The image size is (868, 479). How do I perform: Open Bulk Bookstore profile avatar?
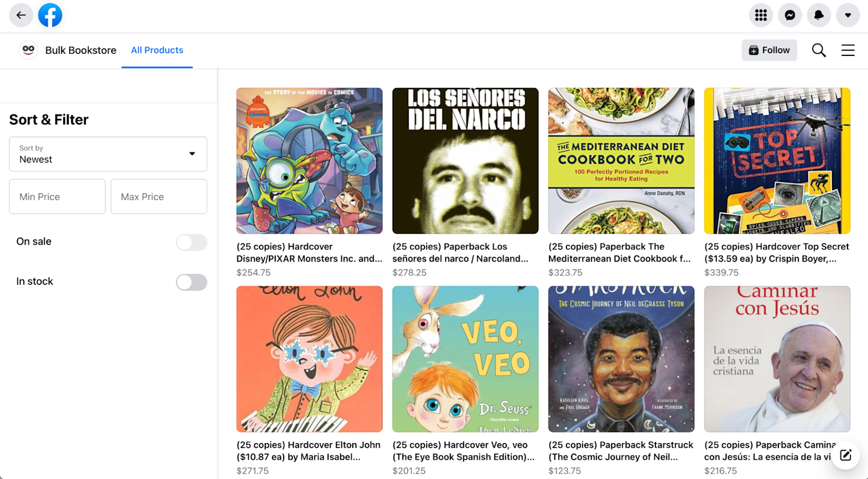click(28, 50)
